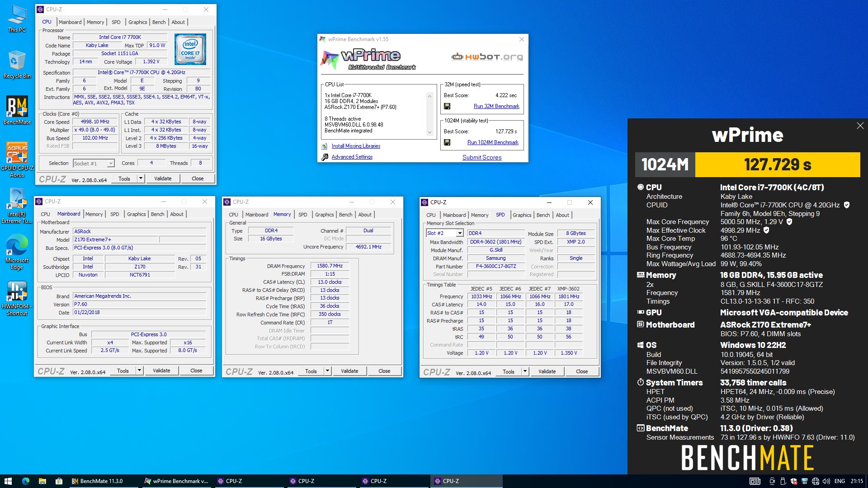Open About tab in the Mainboard CPU-Z window

coord(177,214)
